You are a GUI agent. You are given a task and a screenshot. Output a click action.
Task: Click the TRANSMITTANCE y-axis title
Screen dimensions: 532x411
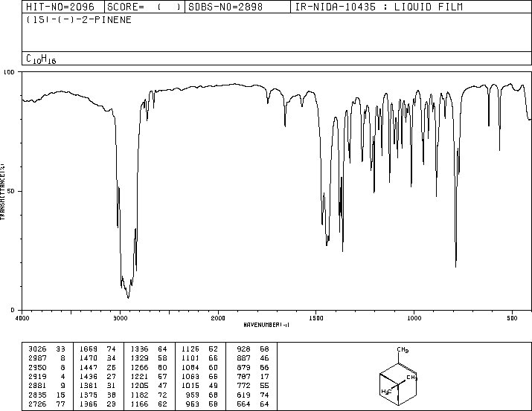click(2, 191)
